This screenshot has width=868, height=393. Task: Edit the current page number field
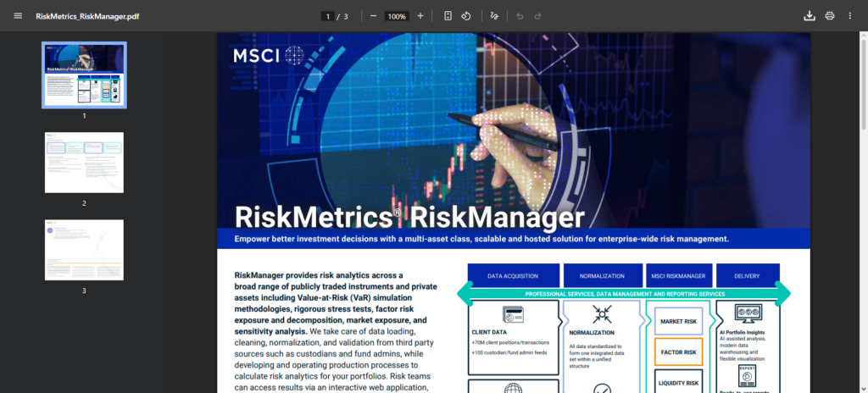(x=328, y=17)
